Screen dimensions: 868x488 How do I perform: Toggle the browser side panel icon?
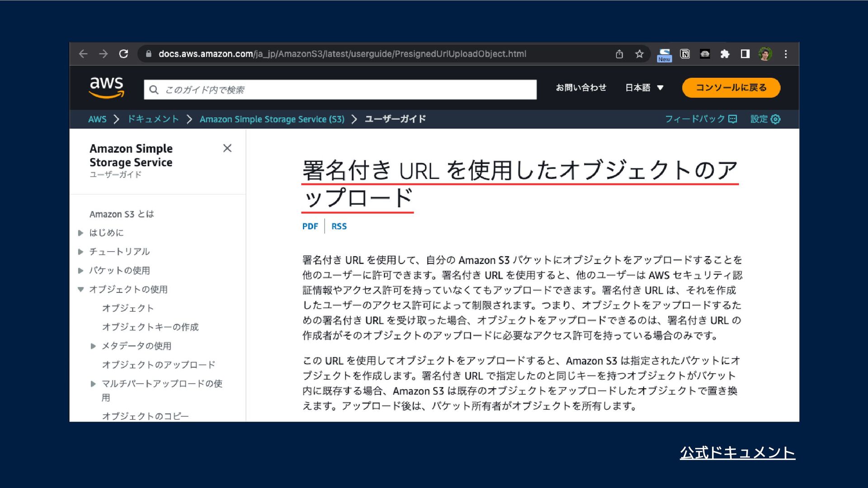click(745, 54)
